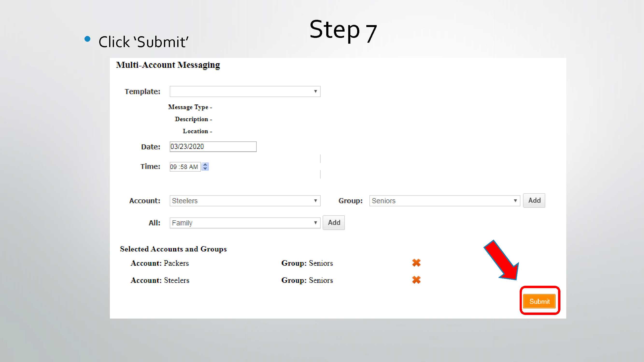This screenshot has width=644, height=362.
Task: Remove the Steelers Seniors selection
Action: pos(416,280)
